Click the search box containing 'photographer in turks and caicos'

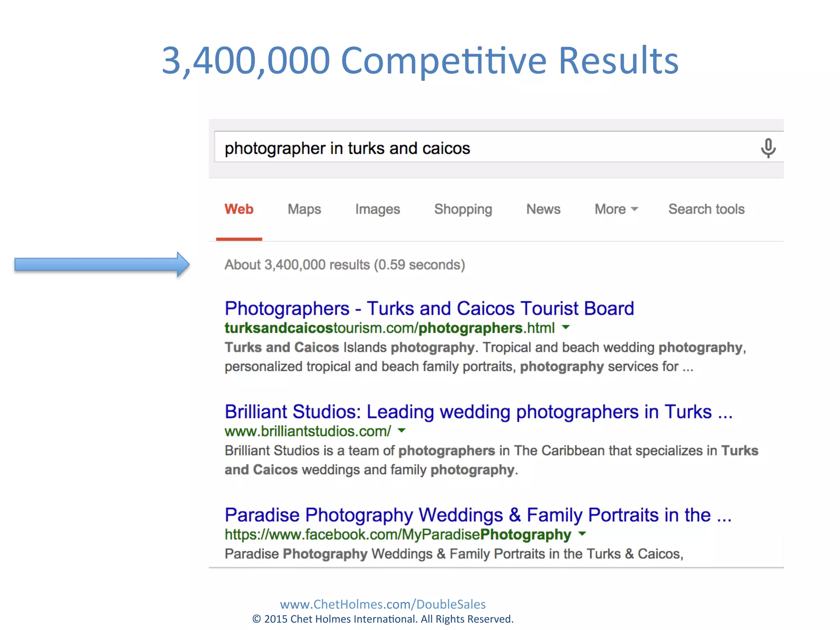point(499,147)
